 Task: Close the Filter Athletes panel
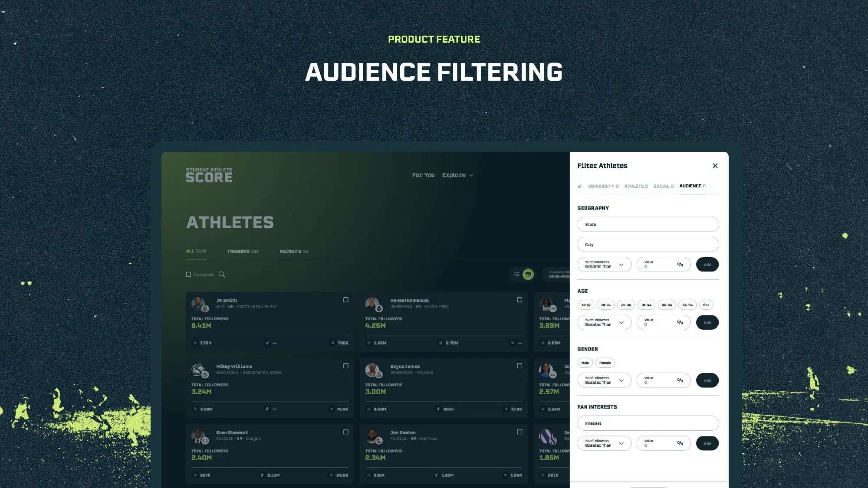[x=715, y=166]
